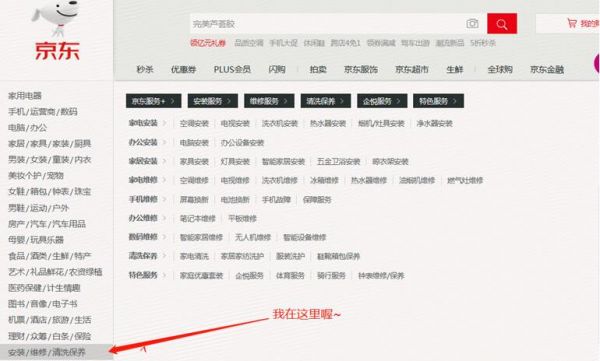This screenshot has width=600, height=361.
Task: Select 男装/女装/童装/内衣 in the sidebar
Action: [49, 160]
